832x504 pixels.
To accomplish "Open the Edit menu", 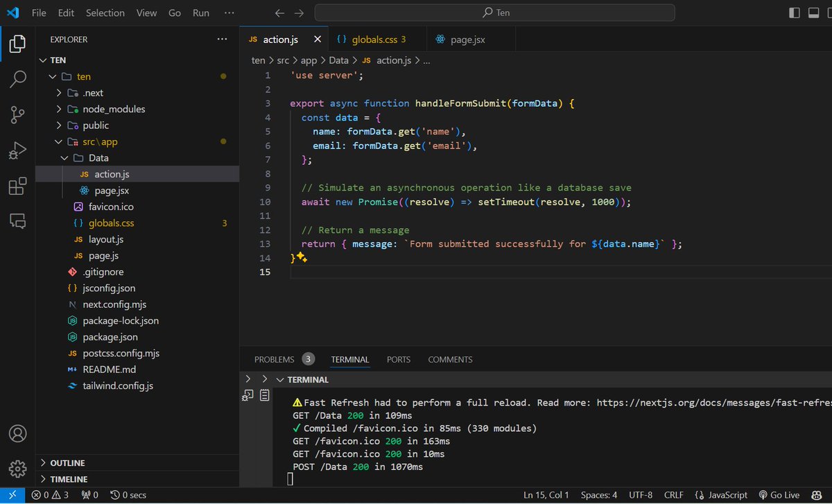I will pyautogui.click(x=66, y=12).
